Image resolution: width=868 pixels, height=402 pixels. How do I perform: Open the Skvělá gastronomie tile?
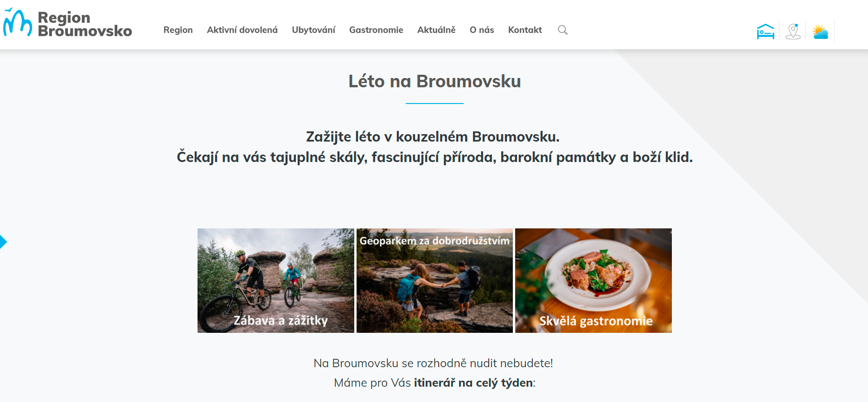tap(594, 280)
